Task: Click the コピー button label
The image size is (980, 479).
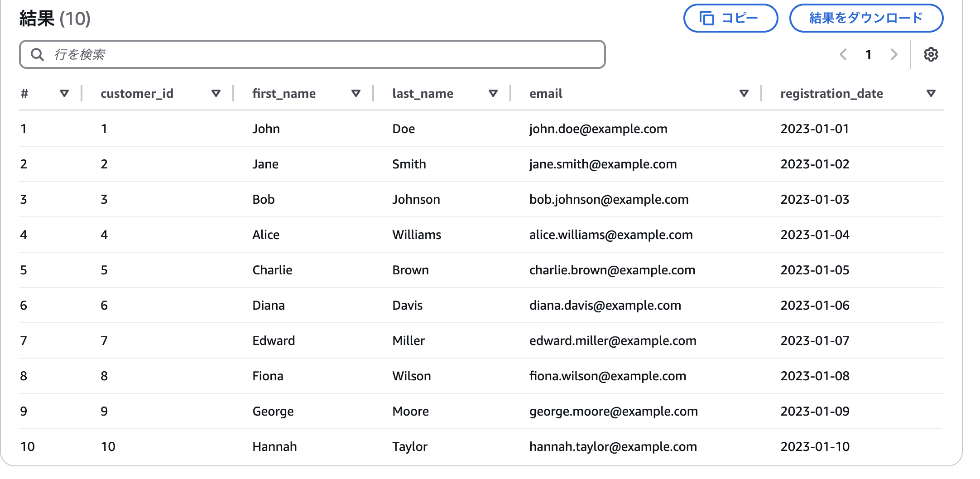Action: (x=740, y=18)
